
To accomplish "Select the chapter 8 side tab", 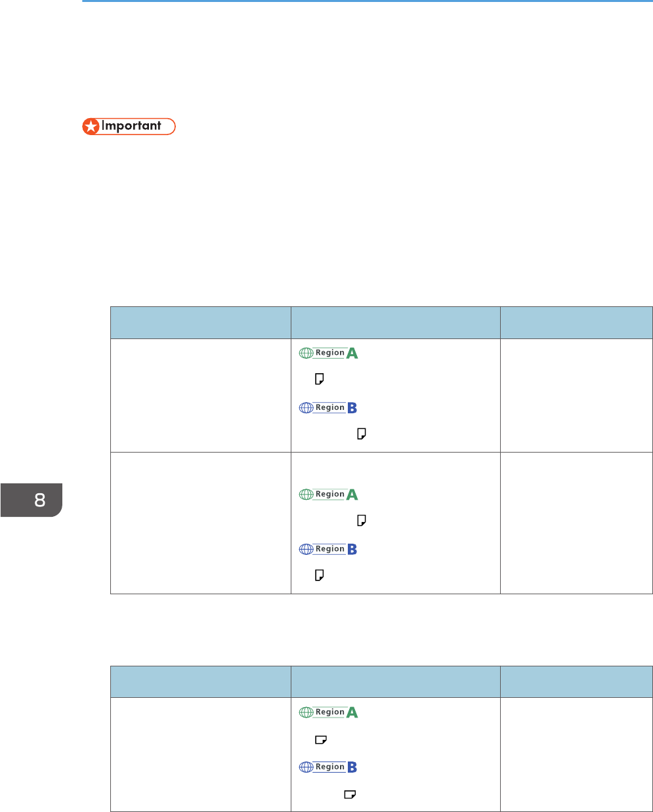I will click(32, 500).
